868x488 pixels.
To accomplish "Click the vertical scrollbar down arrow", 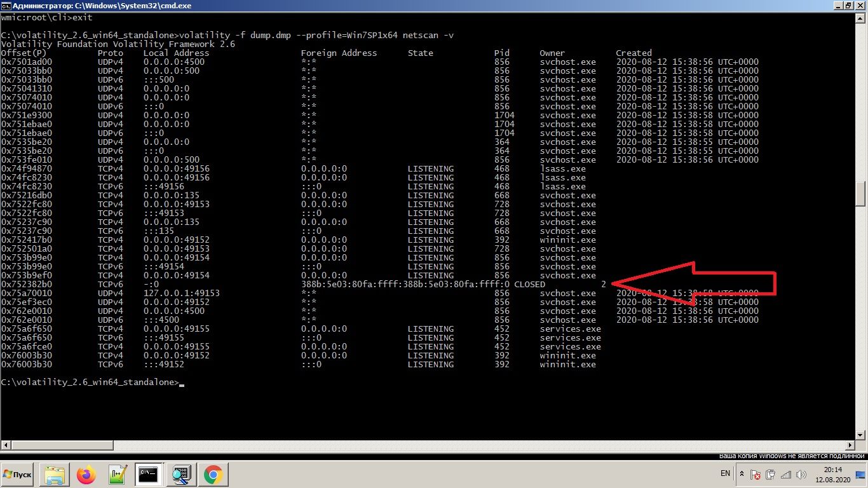I will coord(861,434).
